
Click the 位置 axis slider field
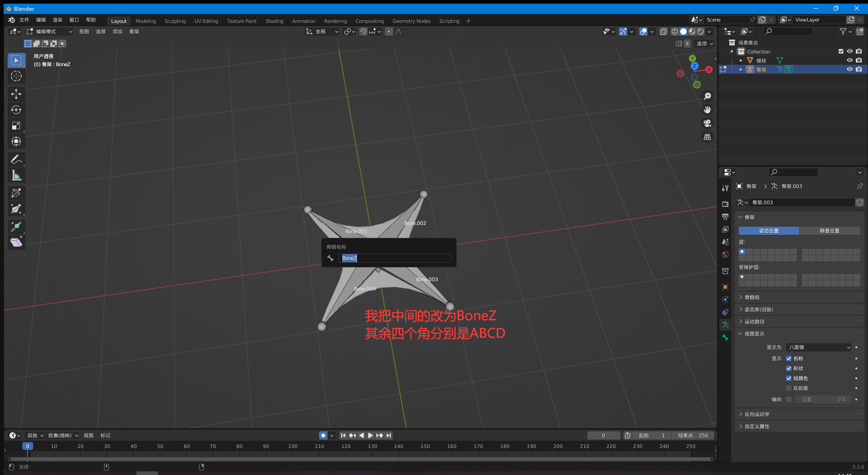(x=823, y=399)
